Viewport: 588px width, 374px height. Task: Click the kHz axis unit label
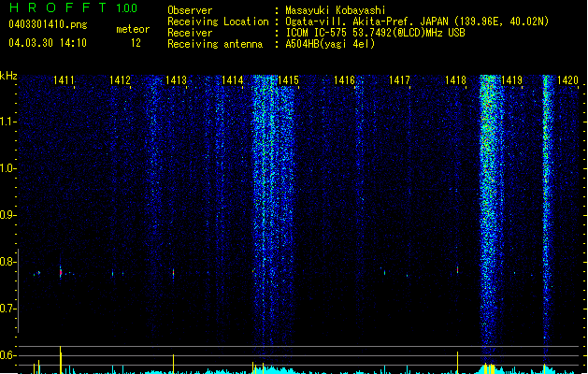(x=8, y=76)
